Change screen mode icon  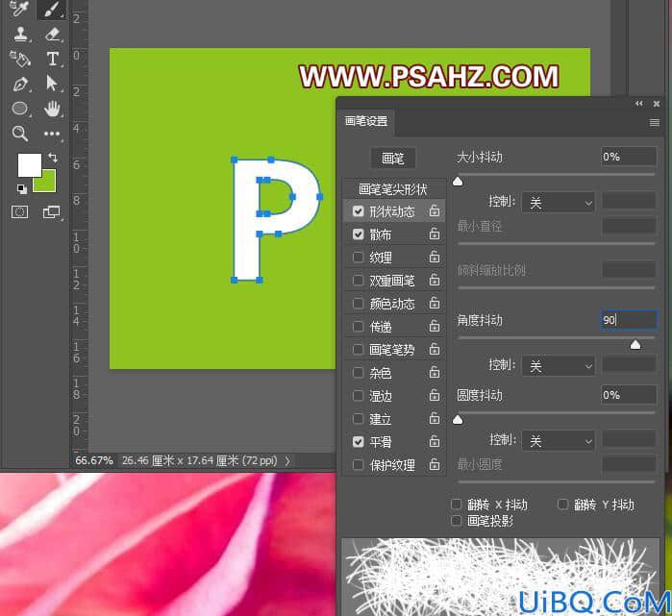(51, 212)
